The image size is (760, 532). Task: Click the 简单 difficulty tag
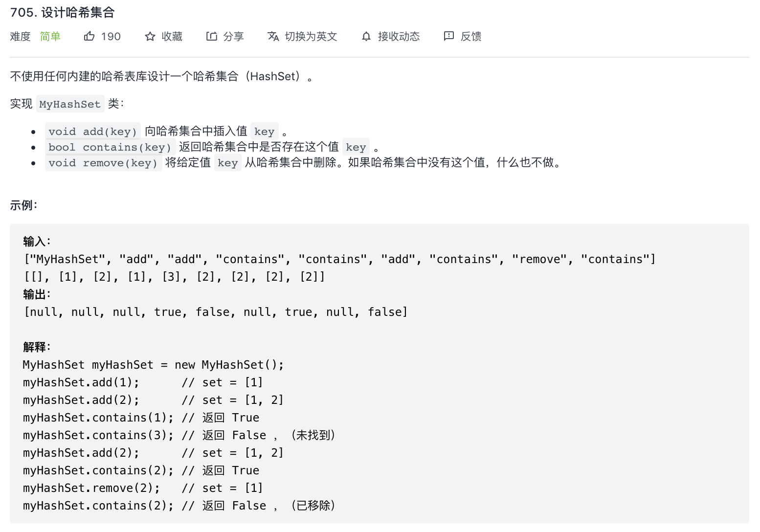[x=50, y=36]
